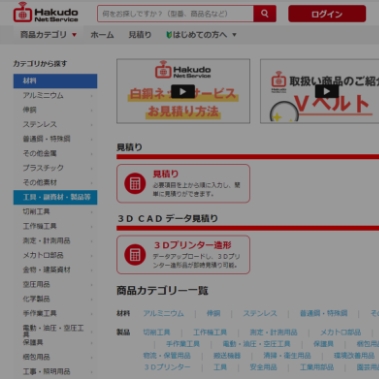Click the red magnifier search button

point(265,14)
